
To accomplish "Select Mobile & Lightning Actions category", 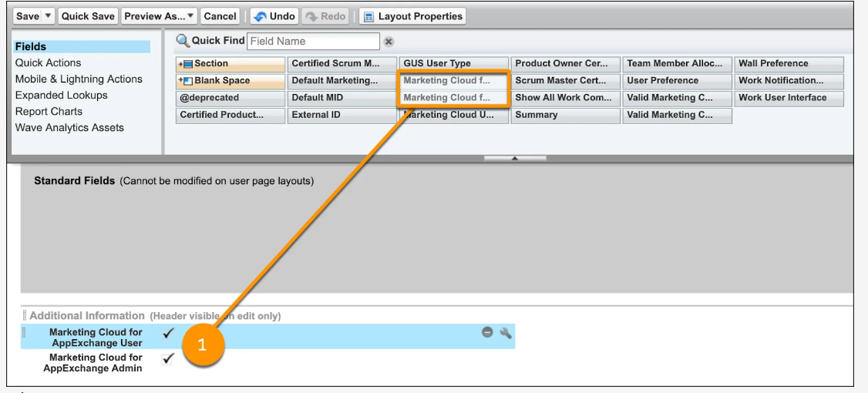I will click(79, 79).
